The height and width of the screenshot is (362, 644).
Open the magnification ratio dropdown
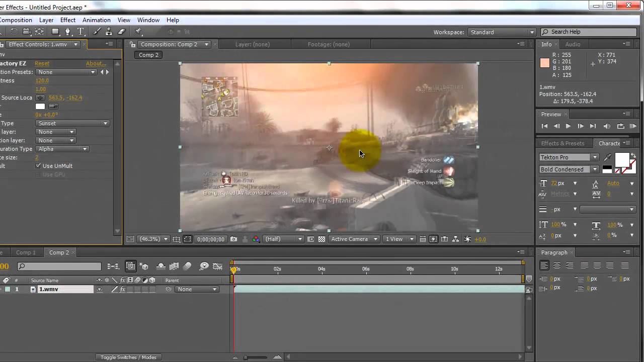[153, 239]
